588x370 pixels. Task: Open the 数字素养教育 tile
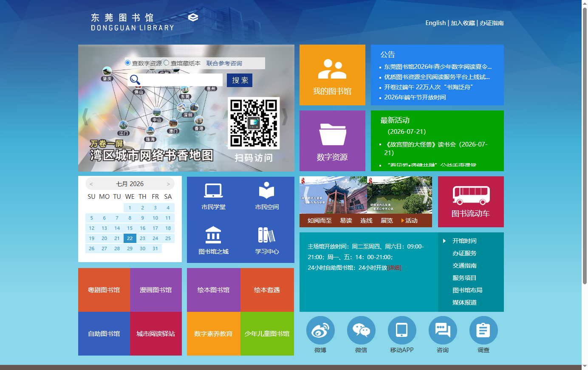point(214,334)
